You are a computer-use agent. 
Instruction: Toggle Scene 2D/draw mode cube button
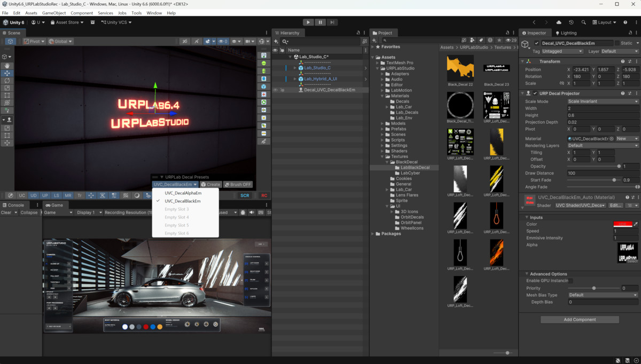[x=11, y=41]
